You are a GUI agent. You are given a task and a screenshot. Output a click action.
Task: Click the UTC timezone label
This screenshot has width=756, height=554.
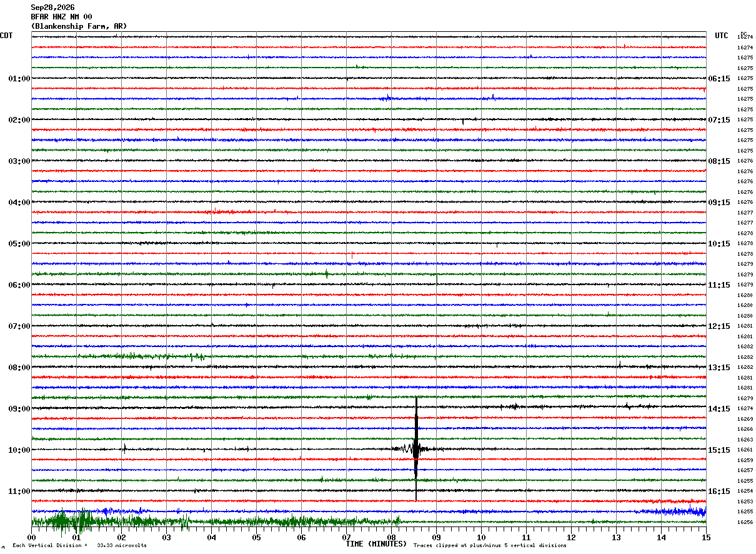[x=722, y=36]
